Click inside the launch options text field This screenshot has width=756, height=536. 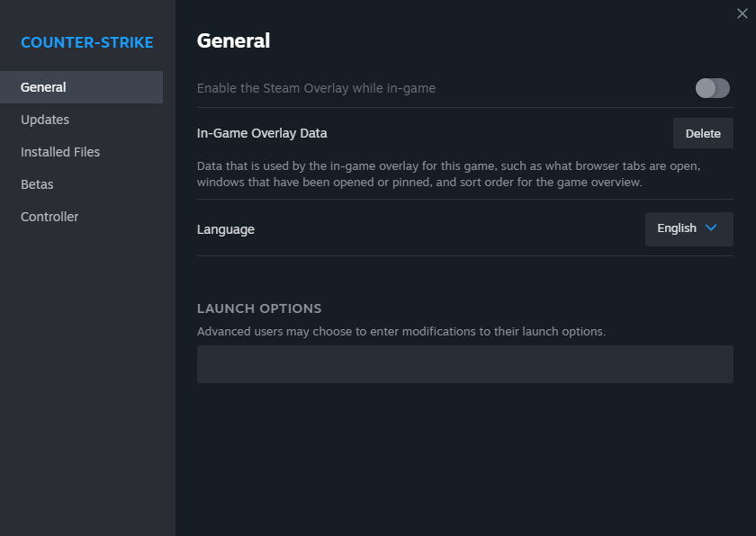(x=464, y=364)
